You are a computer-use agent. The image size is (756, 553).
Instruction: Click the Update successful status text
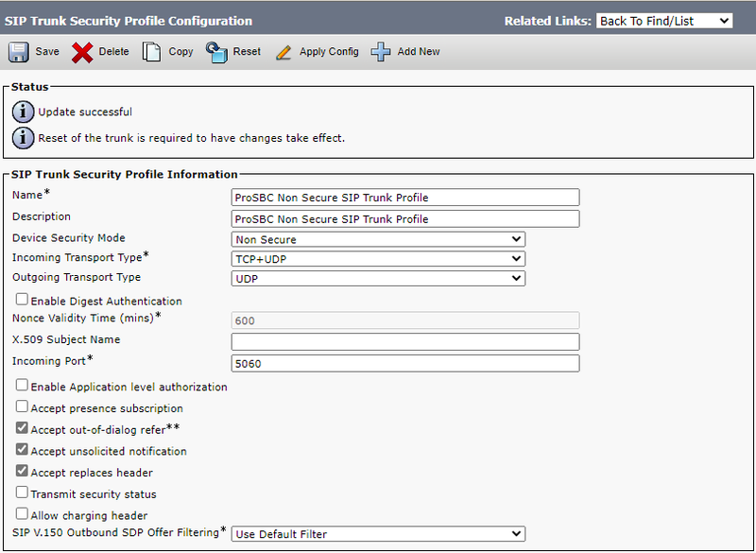85,112
